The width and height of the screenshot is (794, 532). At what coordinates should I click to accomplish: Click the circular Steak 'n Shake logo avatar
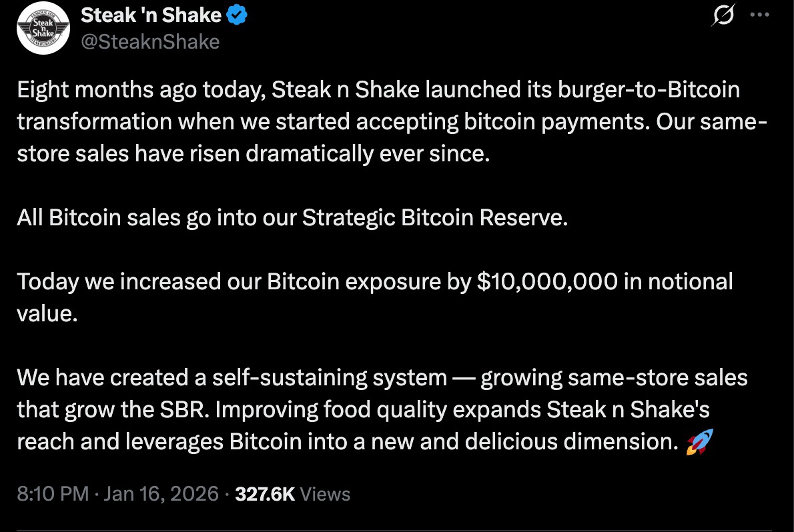click(x=43, y=28)
